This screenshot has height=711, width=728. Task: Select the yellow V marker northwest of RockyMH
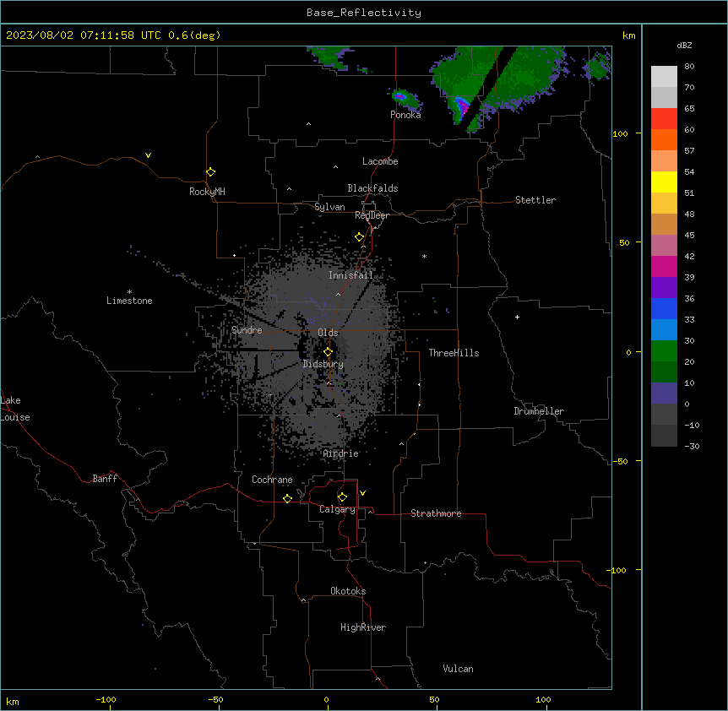click(x=148, y=155)
